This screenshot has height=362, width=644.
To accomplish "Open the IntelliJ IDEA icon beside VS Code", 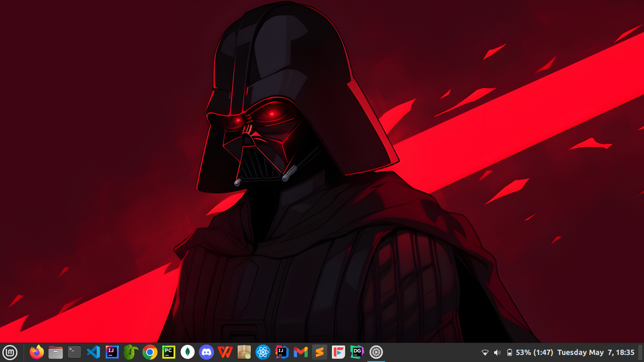I will point(112,352).
